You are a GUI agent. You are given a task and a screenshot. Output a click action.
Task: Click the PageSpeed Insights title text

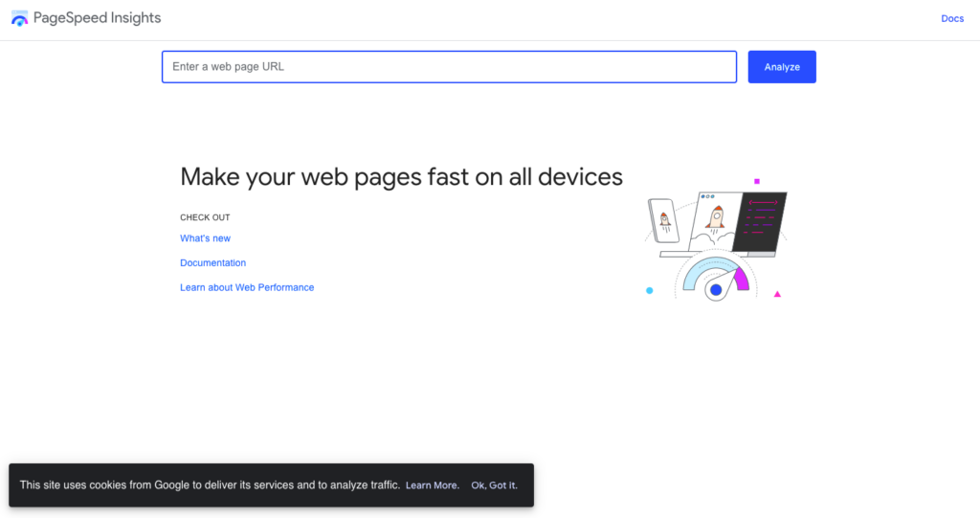click(x=97, y=18)
